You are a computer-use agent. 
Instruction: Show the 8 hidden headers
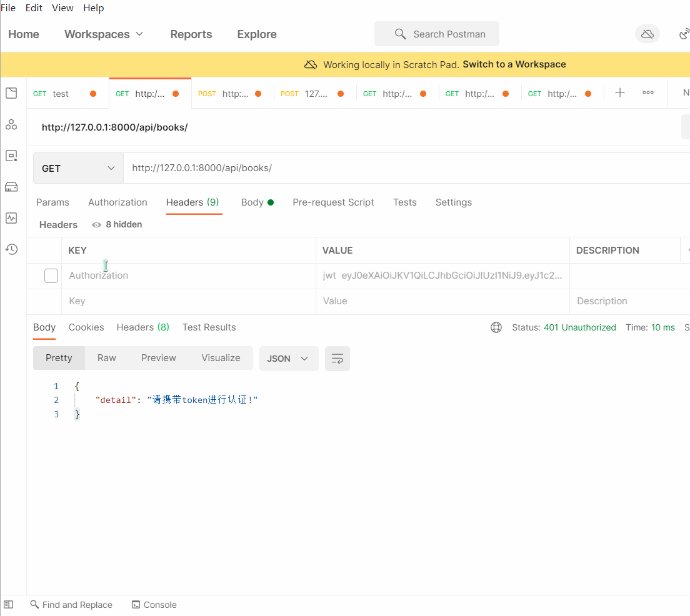(117, 224)
